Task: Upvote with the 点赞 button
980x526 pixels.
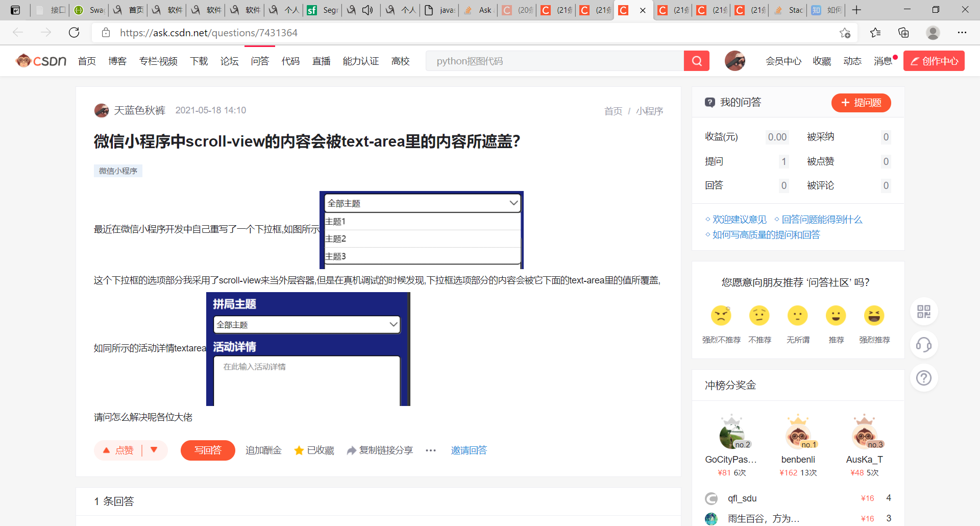Action: (118, 450)
